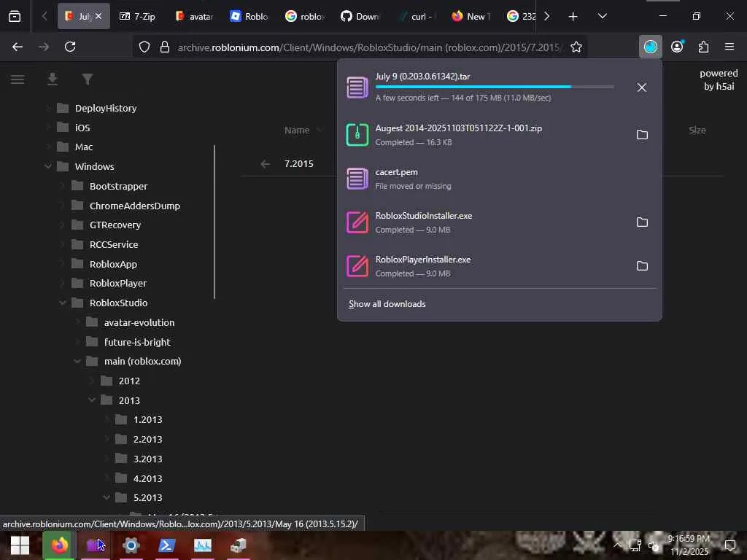Switch to the avatar tab

pyautogui.click(x=195, y=16)
